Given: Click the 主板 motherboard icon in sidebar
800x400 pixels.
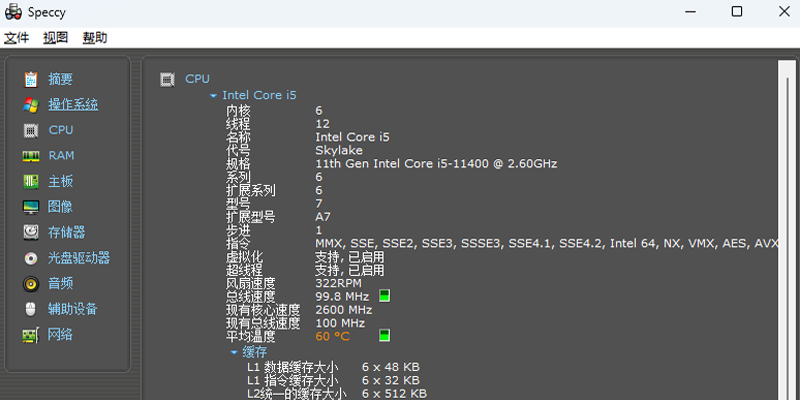Looking at the screenshot, I should (31, 182).
